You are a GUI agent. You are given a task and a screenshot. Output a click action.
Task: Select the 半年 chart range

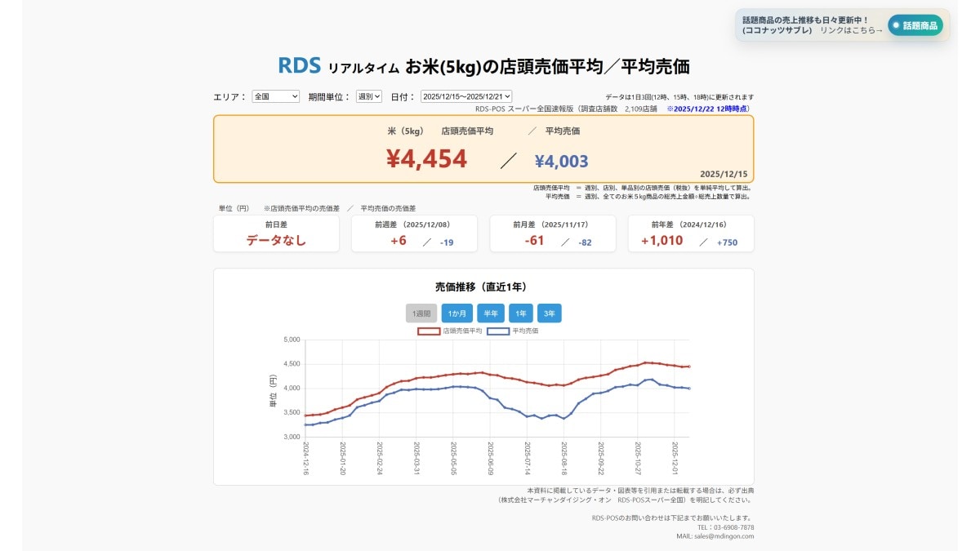point(489,313)
